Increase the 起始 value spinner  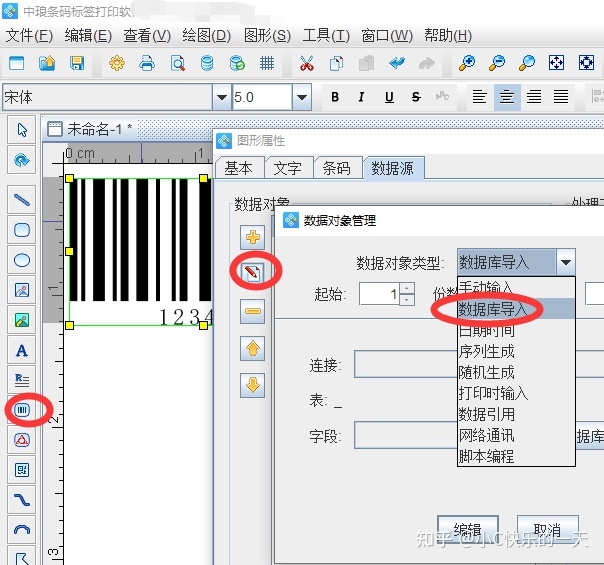tap(407, 288)
